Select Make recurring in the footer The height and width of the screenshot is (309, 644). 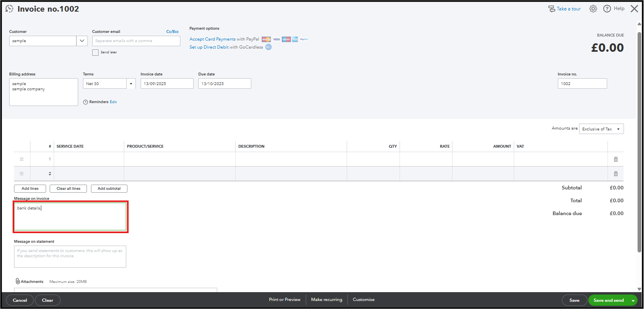point(327,300)
